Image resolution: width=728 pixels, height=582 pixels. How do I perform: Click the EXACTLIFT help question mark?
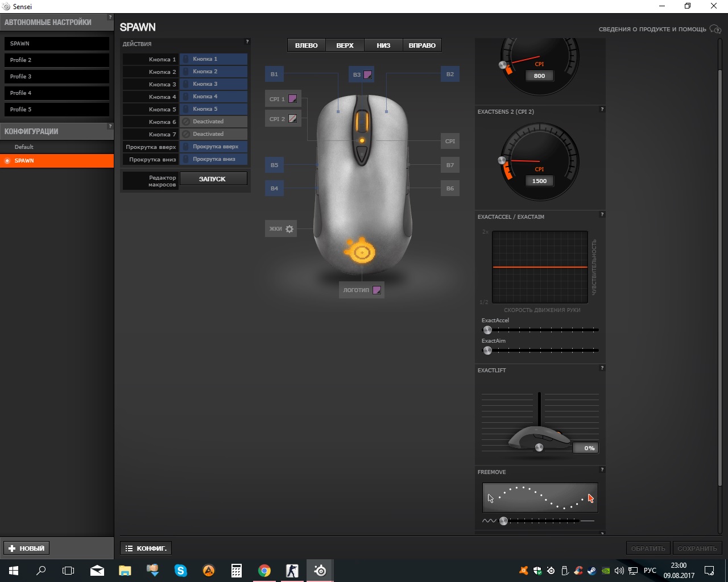pos(602,368)
